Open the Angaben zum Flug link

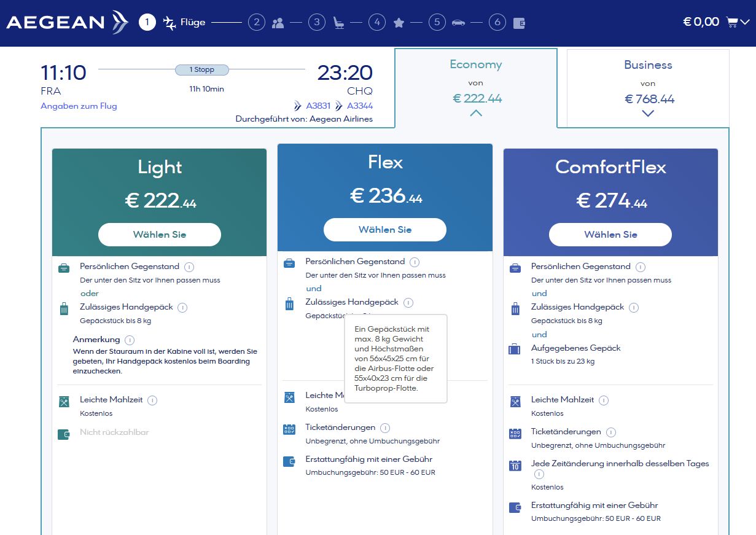[79, 106]
